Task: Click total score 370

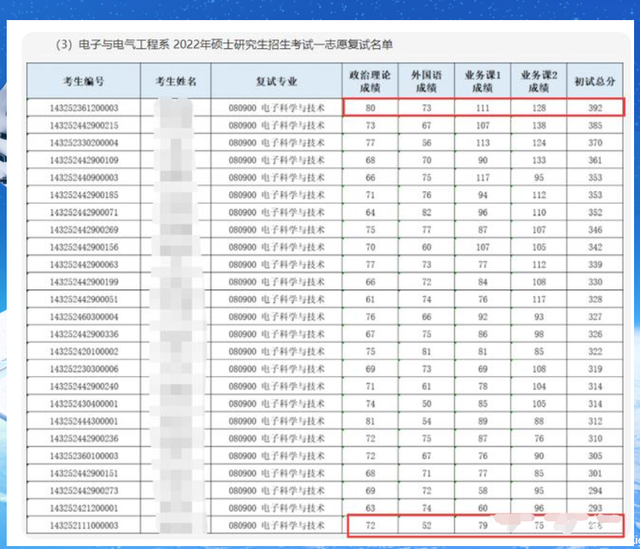Action: click(595, 143)
